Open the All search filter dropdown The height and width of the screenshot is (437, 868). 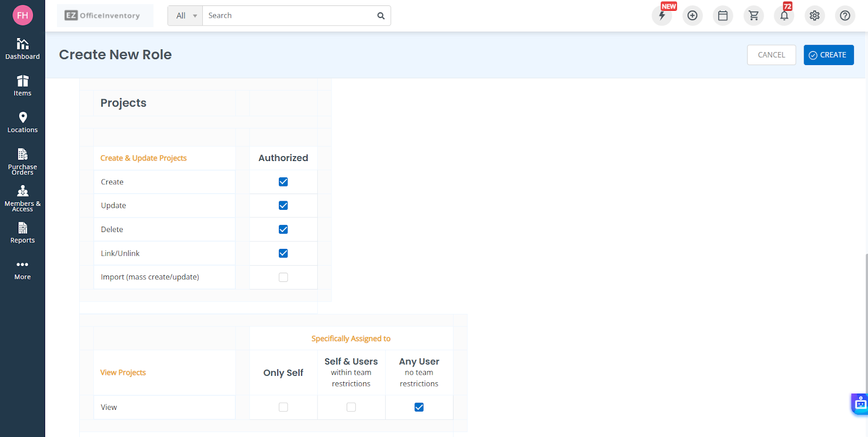coord(186,16)
